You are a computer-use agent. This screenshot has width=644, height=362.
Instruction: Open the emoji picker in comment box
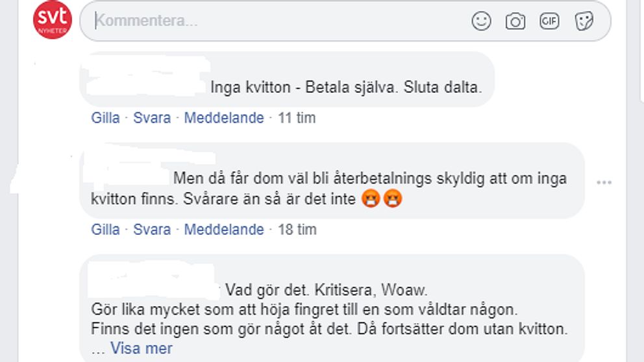pos(481,21)
